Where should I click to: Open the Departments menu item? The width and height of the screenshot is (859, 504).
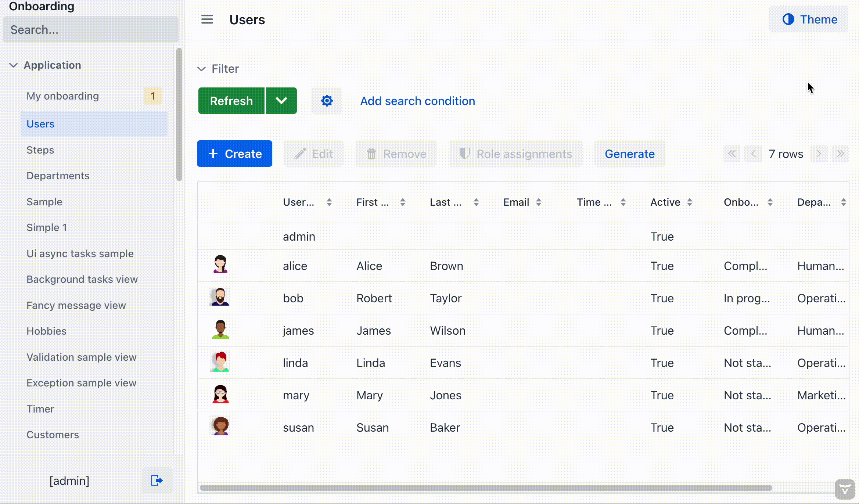pos(58,176)
